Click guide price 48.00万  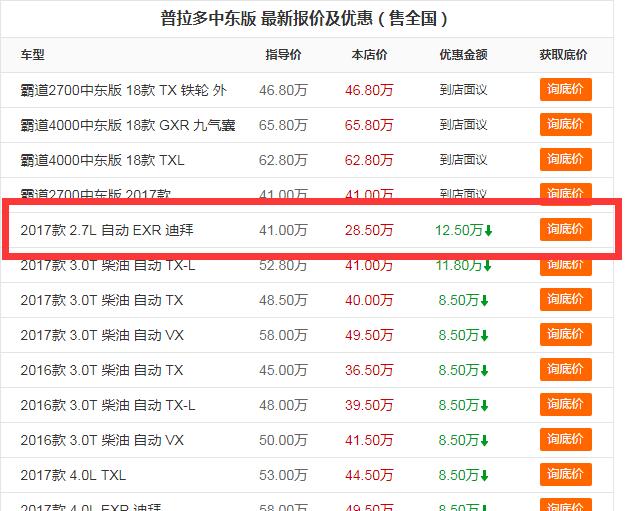click(283, 405)
